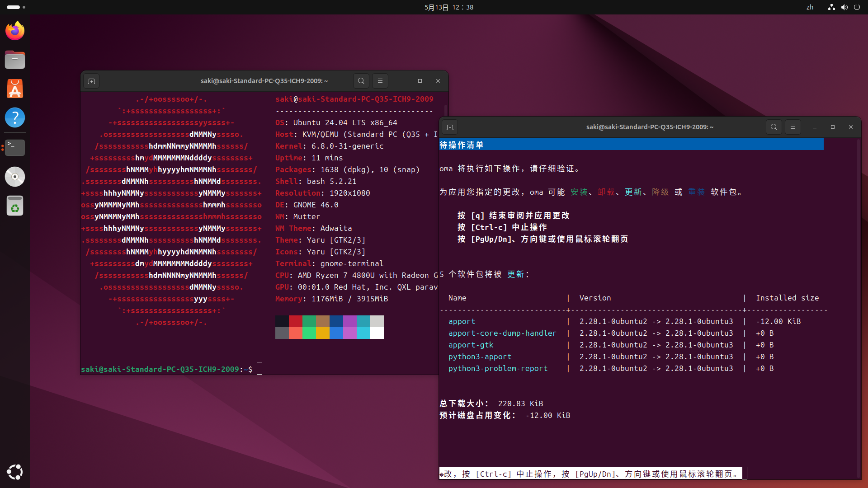Click the volume icon in the top bar
The width and height of the screenshot is (868, 488).
tap(844, 7)
